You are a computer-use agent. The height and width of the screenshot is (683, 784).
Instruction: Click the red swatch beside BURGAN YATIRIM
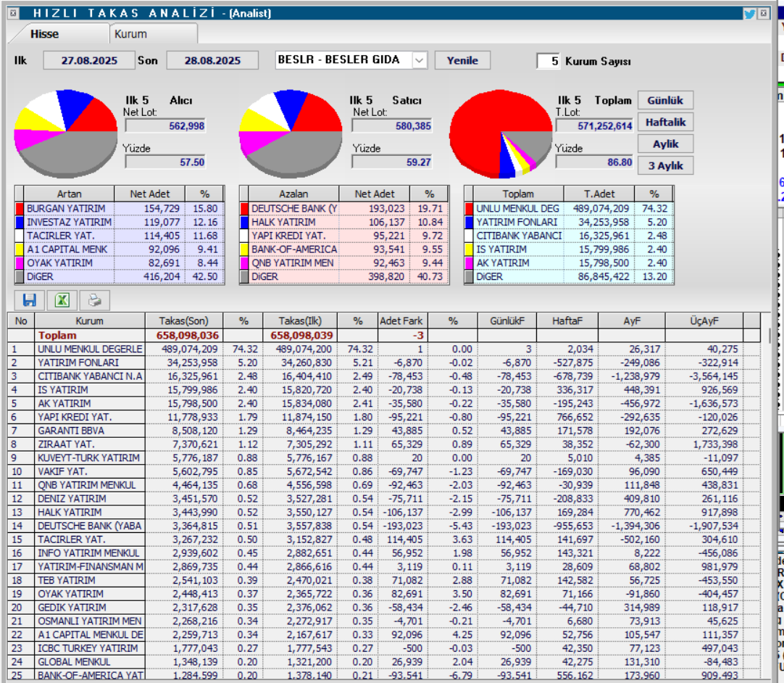(x=20, y=209)
